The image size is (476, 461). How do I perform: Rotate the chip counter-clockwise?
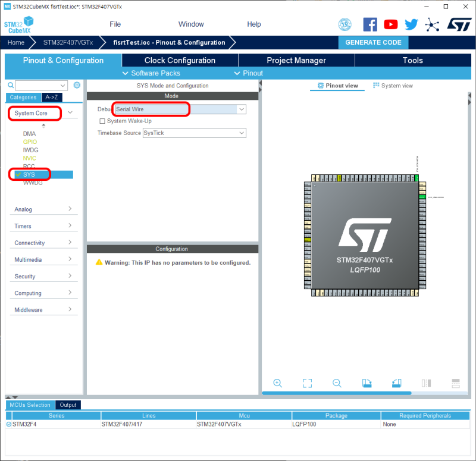[x=396, y=383]
